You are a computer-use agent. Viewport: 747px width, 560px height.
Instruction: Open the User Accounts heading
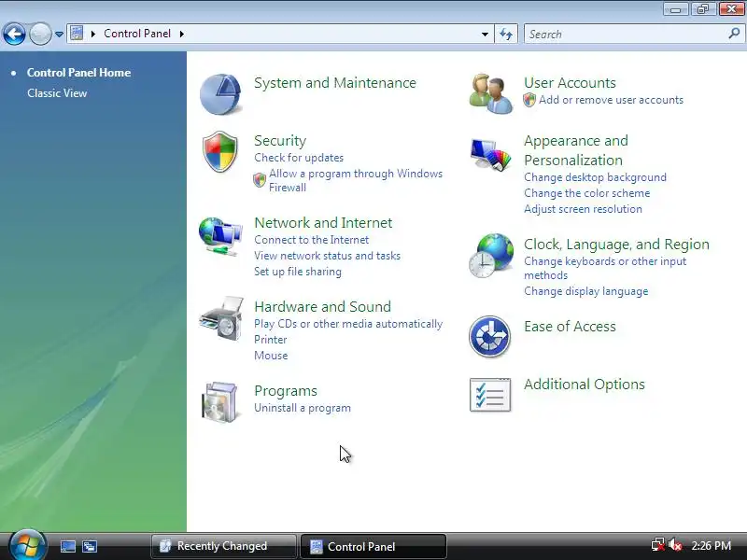(570, 83)
